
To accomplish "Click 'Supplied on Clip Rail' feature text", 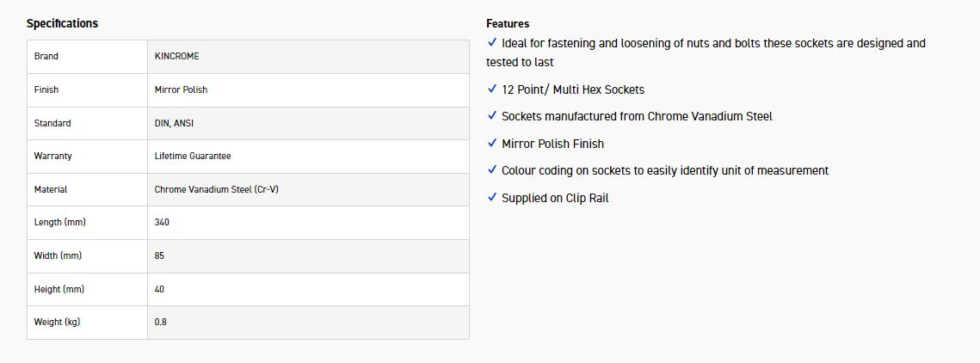I will 555,198.
